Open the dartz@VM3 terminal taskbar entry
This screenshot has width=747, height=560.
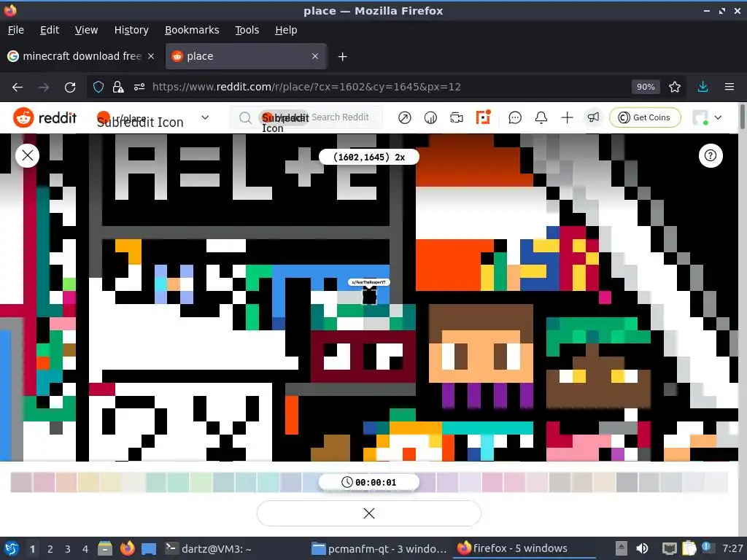pyautogui.click(x=208, y=549)
